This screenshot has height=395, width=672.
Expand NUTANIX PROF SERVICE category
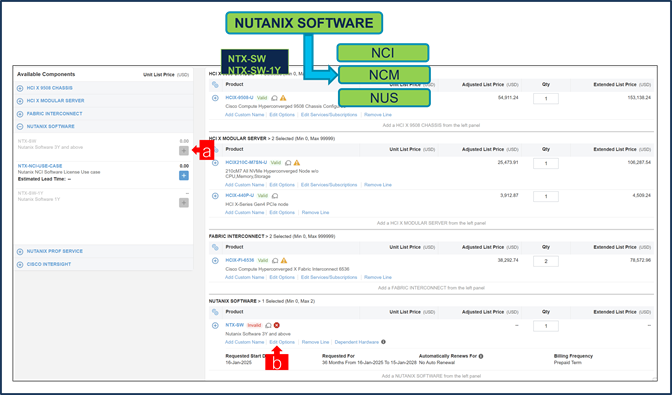(20, 251)
